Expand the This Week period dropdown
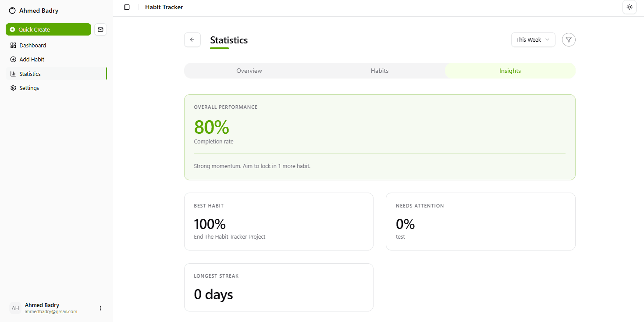 pos(533,39)
